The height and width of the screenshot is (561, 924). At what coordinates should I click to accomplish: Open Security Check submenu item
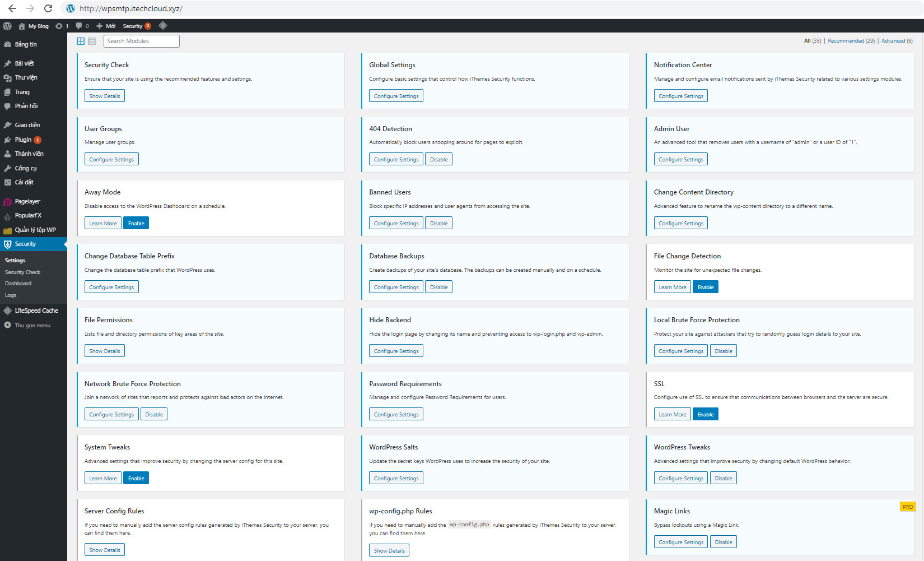[22, 272]
